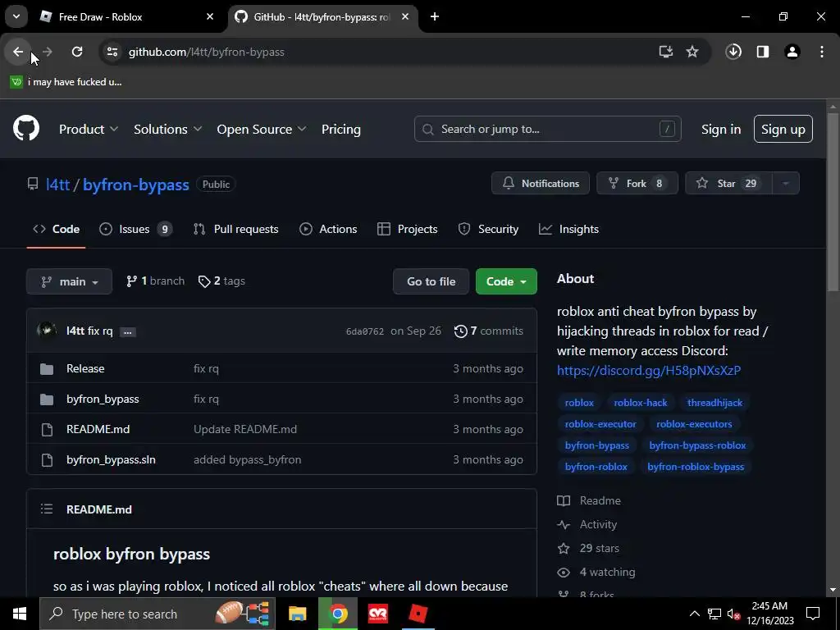The width and height of the screenshot is (840, 630).
Task: Close the GitHub byfron-bypass tab
Action: pyautogui.click(x=405, y=16)
